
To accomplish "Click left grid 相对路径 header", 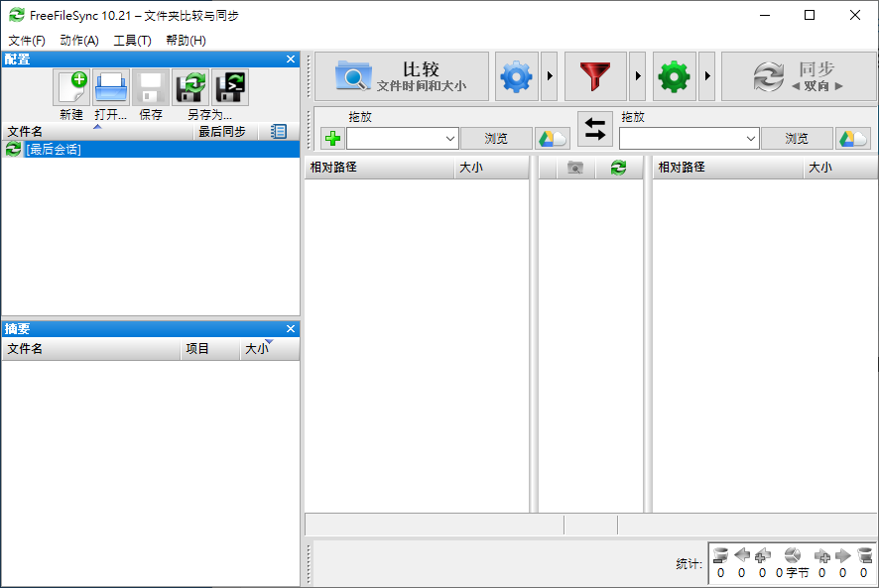I will (x=379, y=167).
